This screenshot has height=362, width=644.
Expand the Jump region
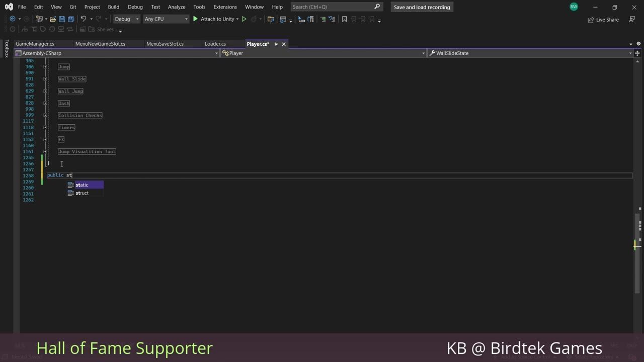45,67
